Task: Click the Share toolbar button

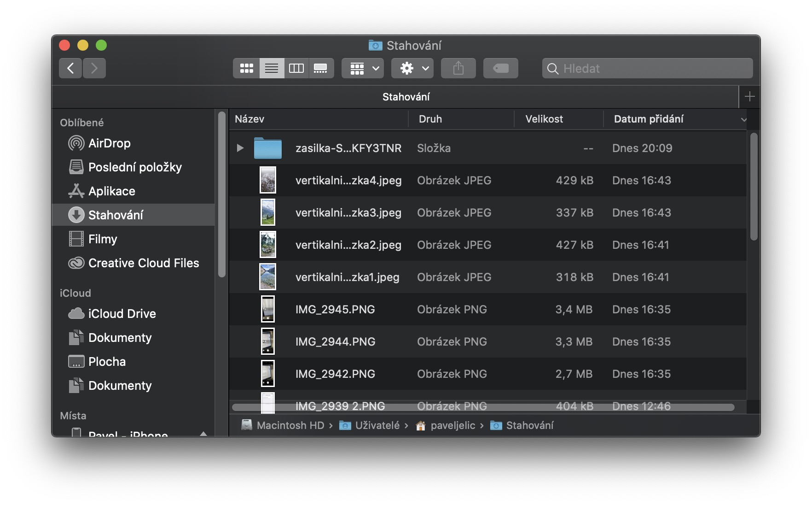Action: [458, 69]
